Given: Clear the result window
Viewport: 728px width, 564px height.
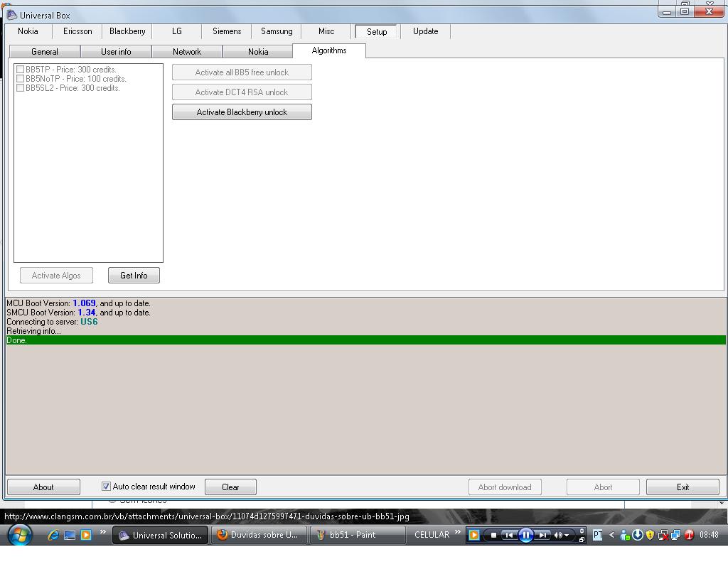Looking at the screenshot, I should click(230, 487).
